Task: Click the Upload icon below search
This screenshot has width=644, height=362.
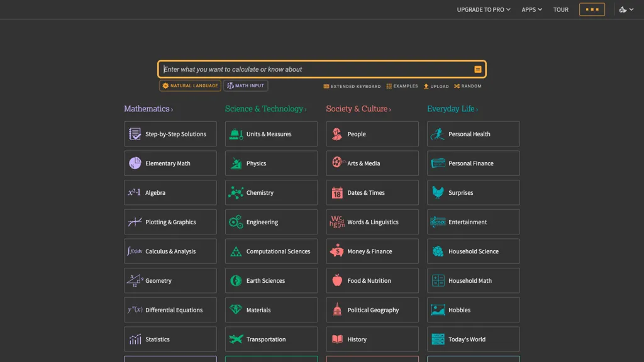Action: click(426, 86)
